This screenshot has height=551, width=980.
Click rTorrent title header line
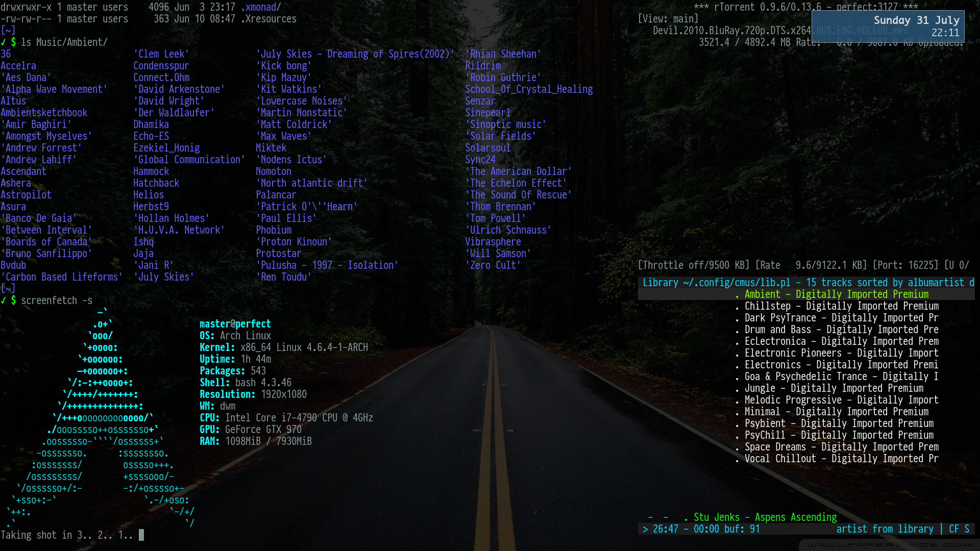tap(806, 7)
